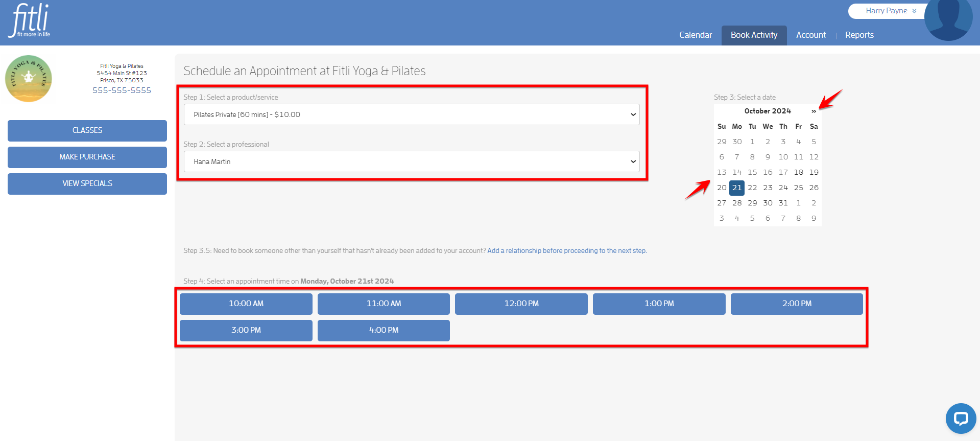Screen dimensions: 980x441
Task: Select October 10 in the calendar
Action: [783, 157]
